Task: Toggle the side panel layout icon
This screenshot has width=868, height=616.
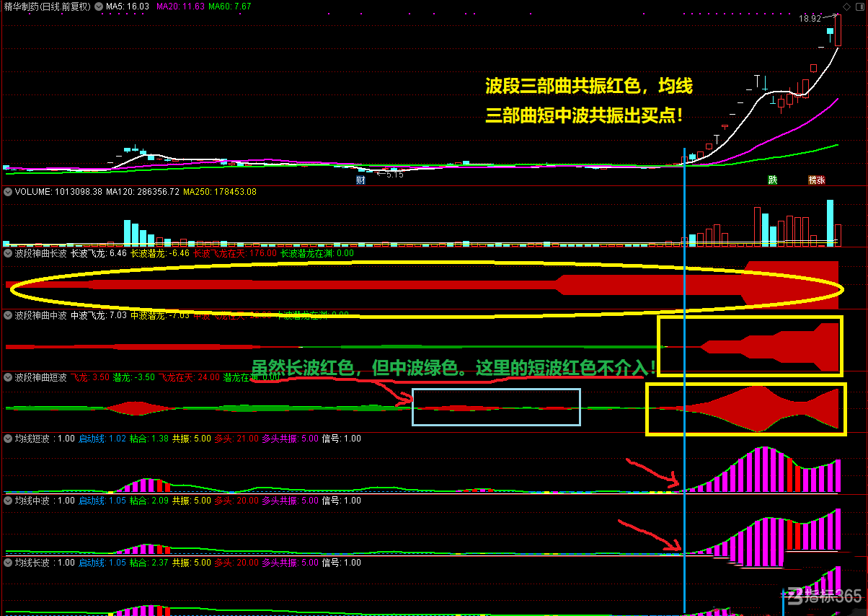Action: point(859,6)
